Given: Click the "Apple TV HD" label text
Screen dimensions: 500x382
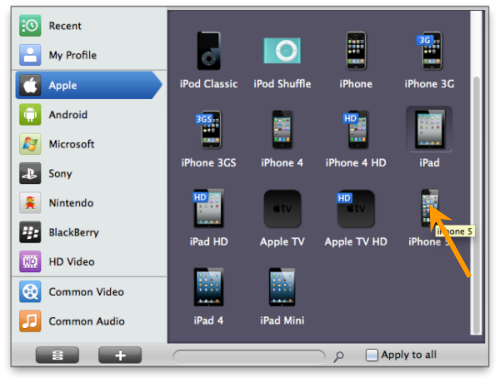Looking at the screenshot, I should tap(356, 242).
